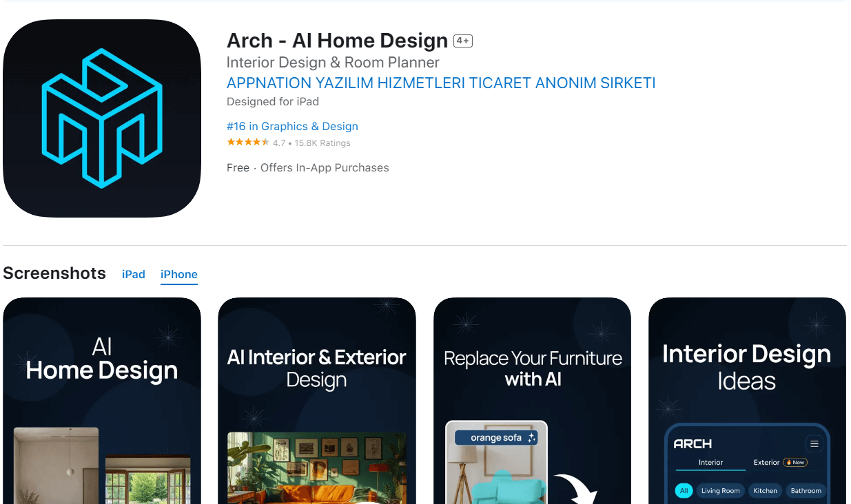The height and width of the screenshot is (504, 851).
Task: Open the AI Home Design screenshot
Action: pos(102,401)
